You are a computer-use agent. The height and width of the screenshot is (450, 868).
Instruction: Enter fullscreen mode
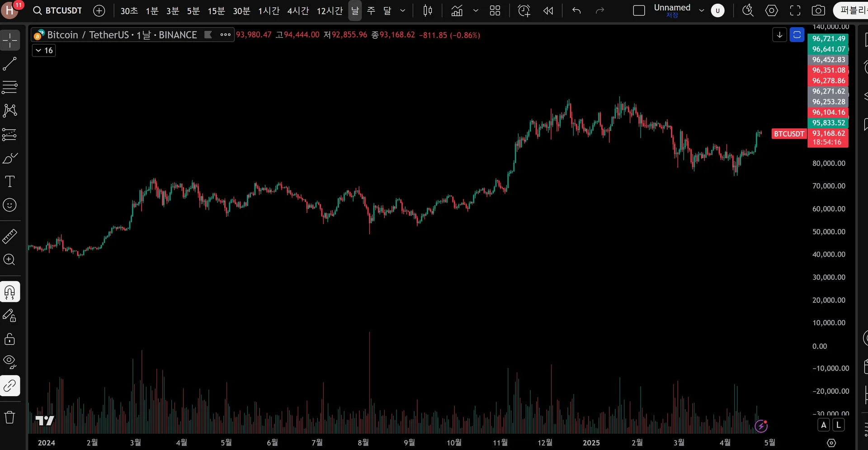point(795,10)
